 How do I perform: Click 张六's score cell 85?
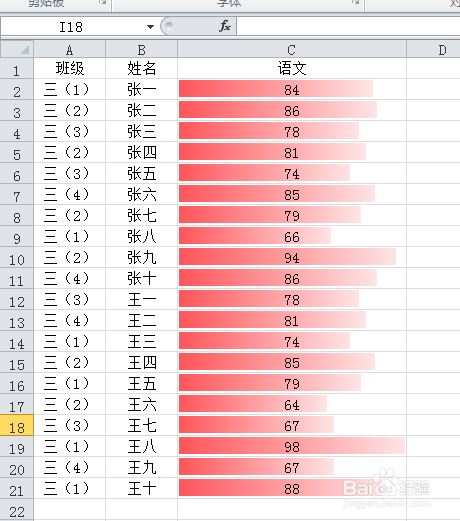pos(292,195)
